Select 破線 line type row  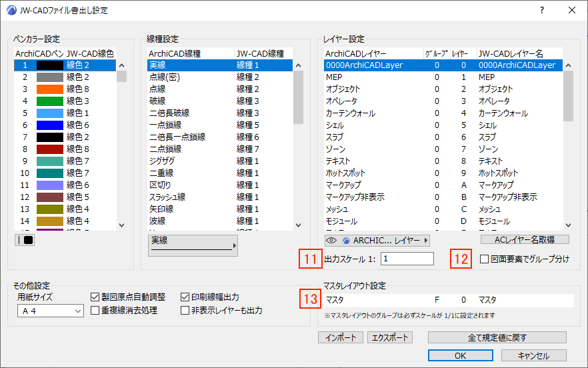(x=220, y=101)
